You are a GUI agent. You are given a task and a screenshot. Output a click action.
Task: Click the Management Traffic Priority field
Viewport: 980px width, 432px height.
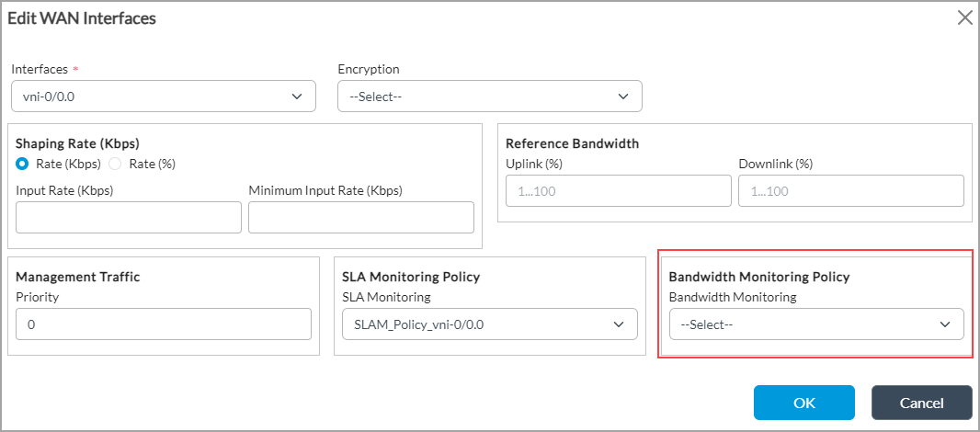point(164,324)
